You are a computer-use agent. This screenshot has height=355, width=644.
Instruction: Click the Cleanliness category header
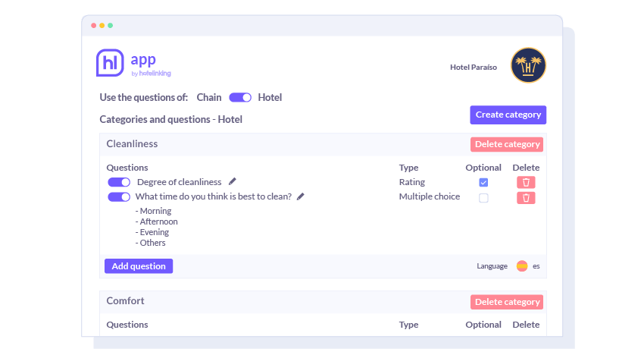(132, 143)
